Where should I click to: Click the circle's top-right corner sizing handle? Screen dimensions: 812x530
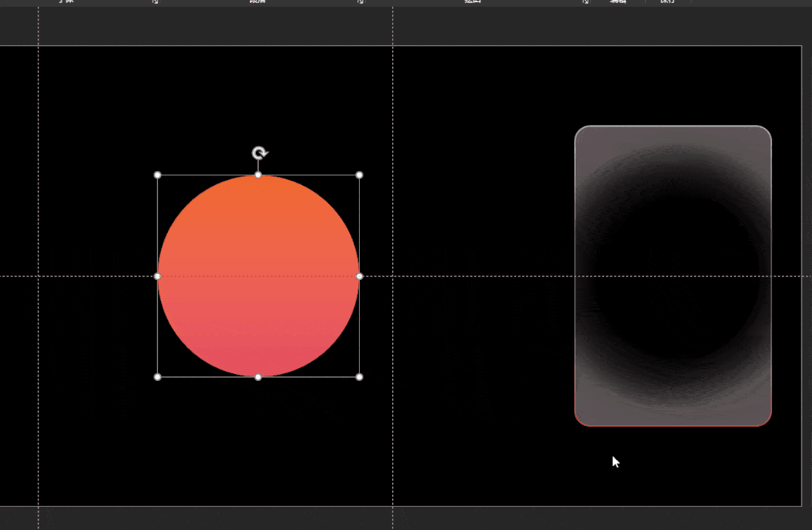click(x=360, y=175)
